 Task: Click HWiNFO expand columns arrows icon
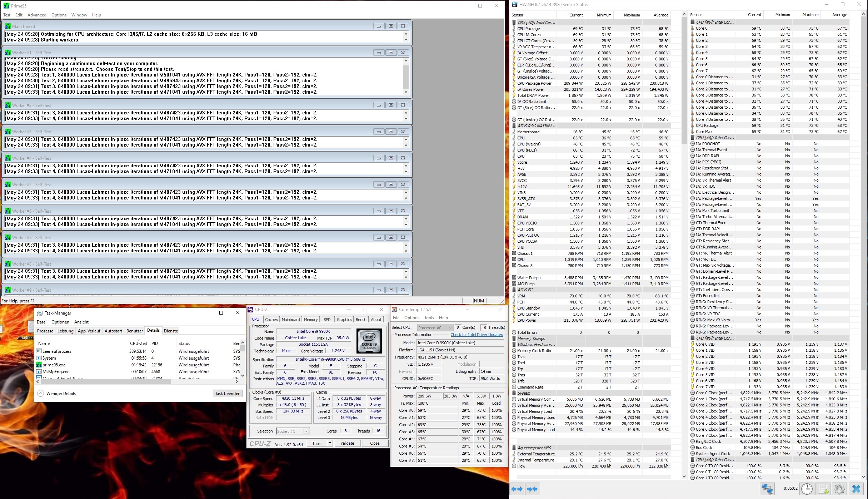[517, 489]
